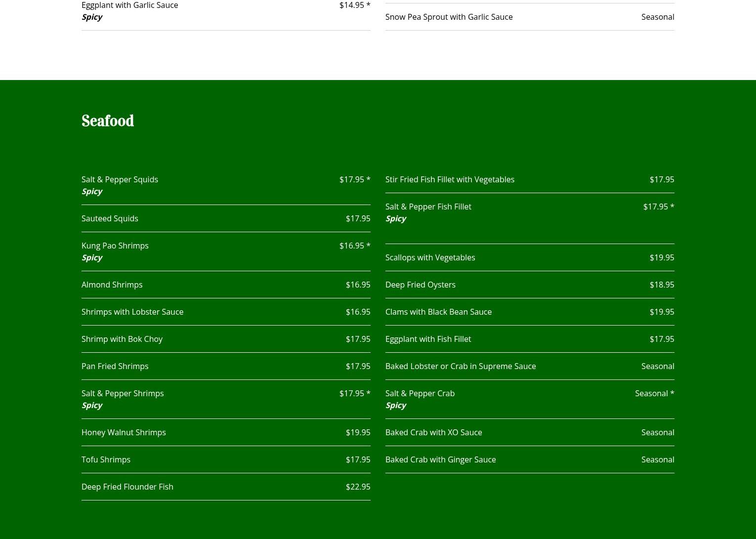Select the Pan Fried Shrimps item
The width and height of the screenshot is (756, 539).
point(115,366)
